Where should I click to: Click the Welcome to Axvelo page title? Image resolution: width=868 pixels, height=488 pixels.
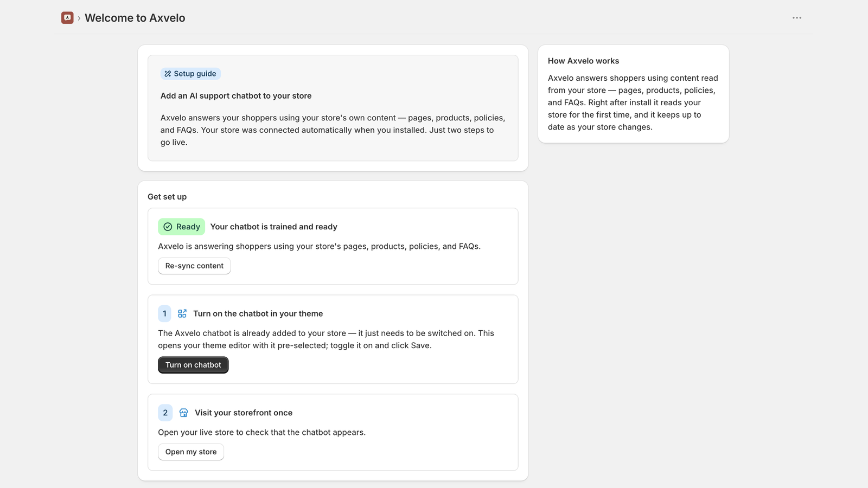pos(135,18)
